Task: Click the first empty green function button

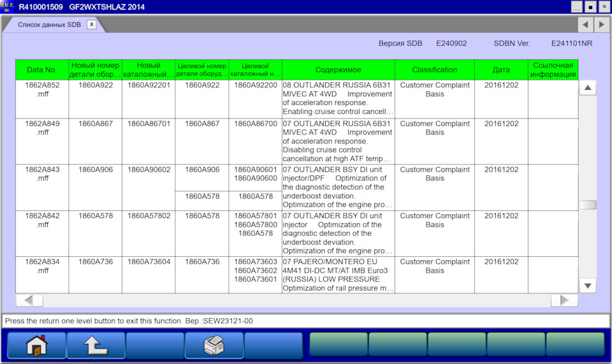Action: [339, 344]
